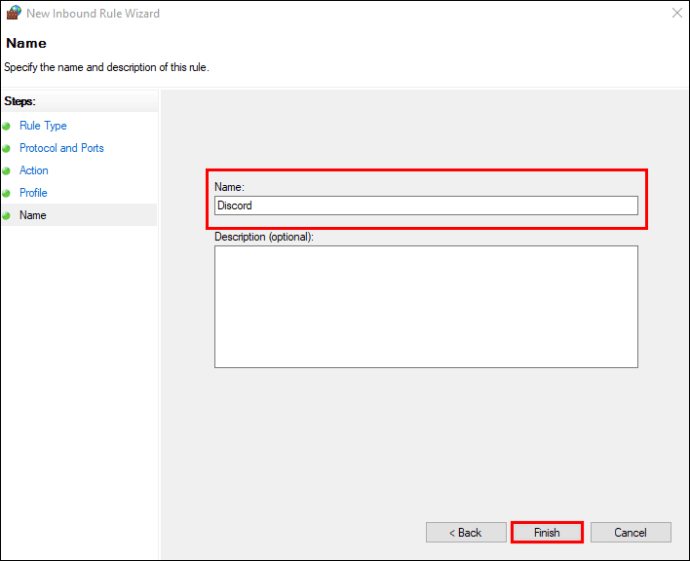Click green bullet beside Profile step
Viewport: 690px width, 561px height.
[x=7, y=193]
